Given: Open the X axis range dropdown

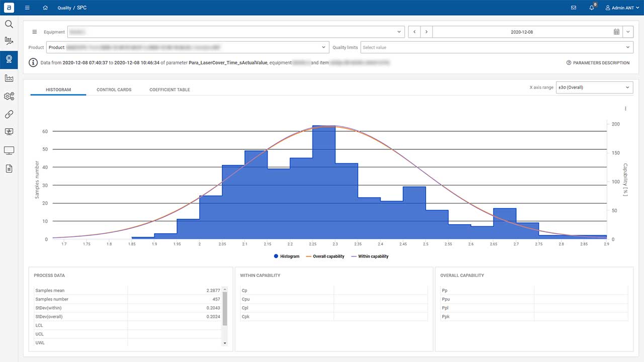Looking at the screenshot, I should pyautogui.click(x=594, y=87).
